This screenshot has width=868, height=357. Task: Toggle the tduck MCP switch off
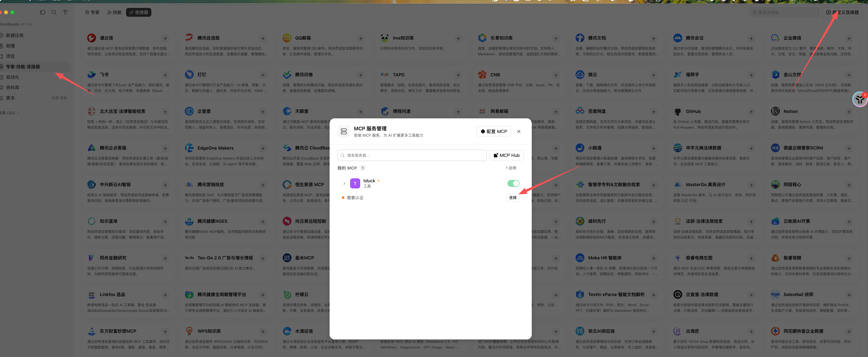[513, 183]
